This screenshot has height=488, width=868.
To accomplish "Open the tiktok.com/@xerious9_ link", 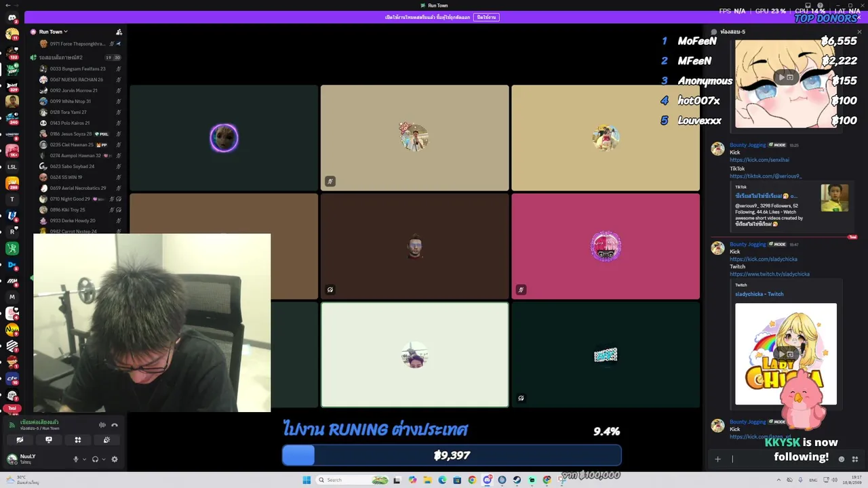I will (x=766, y=176).
